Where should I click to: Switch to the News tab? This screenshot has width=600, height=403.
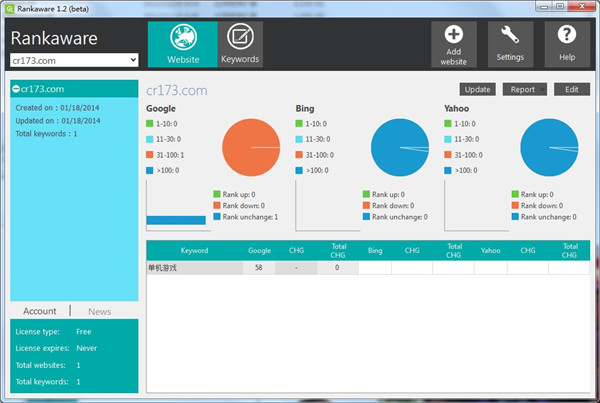[99, 312]
